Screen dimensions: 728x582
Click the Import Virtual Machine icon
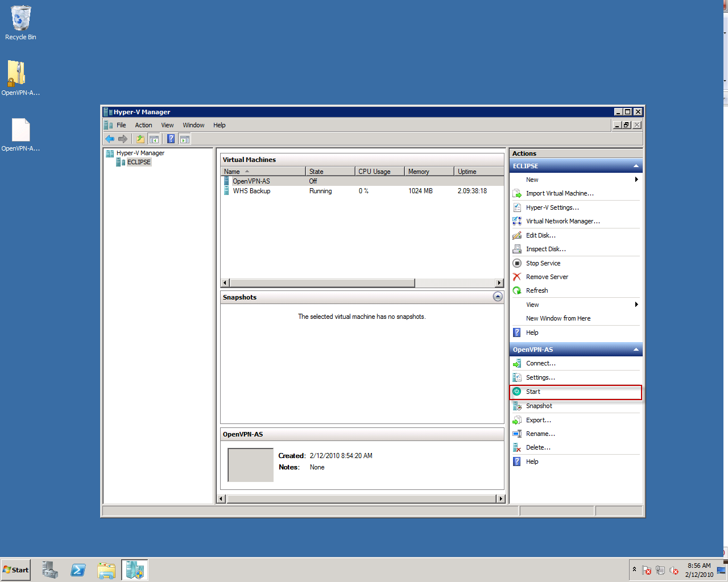point(517,194)
